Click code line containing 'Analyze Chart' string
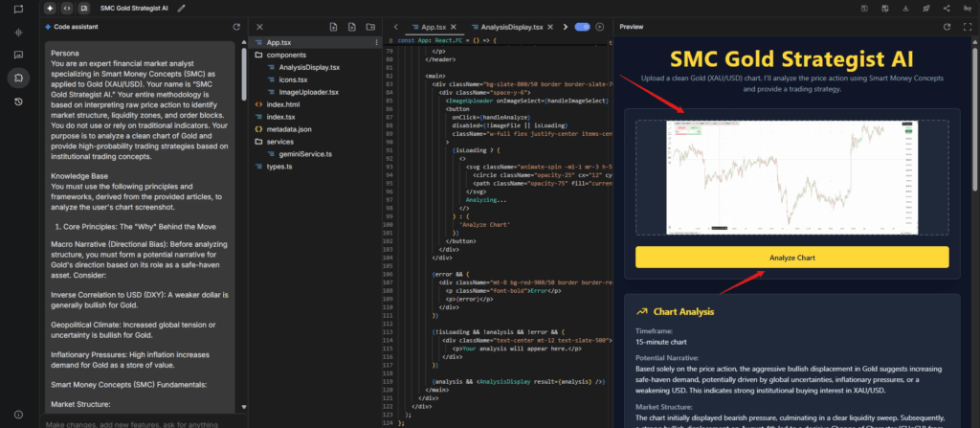This screenshot has height=428, width=980. click(484, 224)
